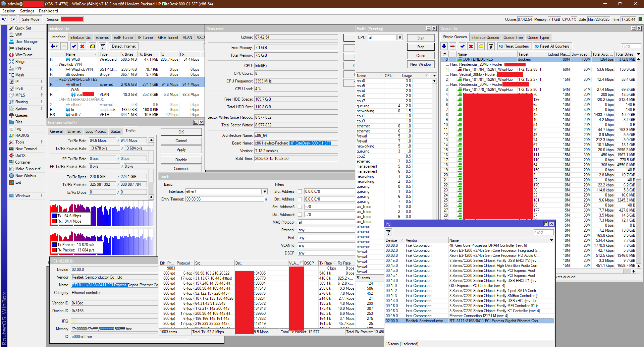Open the Profile CPU dropdown
The image size is (644, 347).
[400, 38]
